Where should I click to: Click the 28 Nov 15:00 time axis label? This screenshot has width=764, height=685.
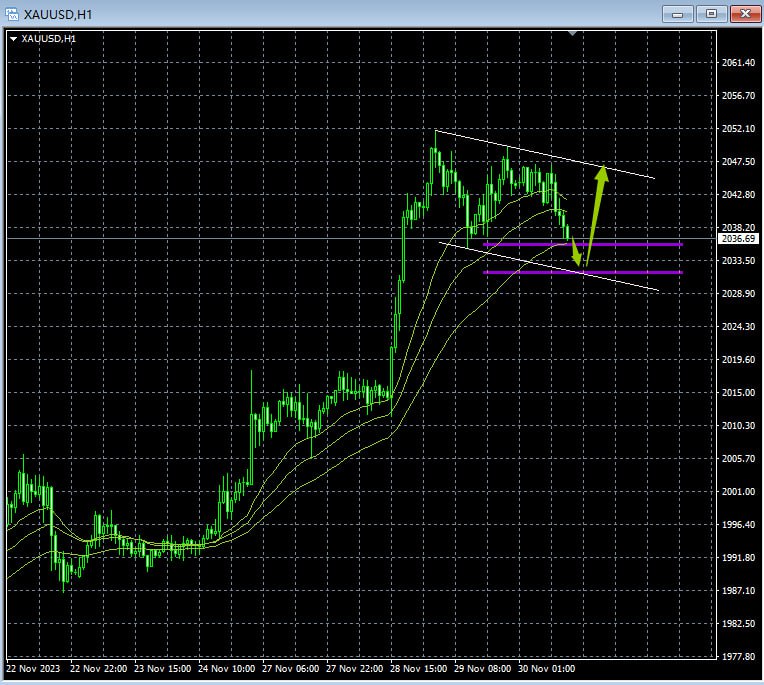[x=419, y=668]
